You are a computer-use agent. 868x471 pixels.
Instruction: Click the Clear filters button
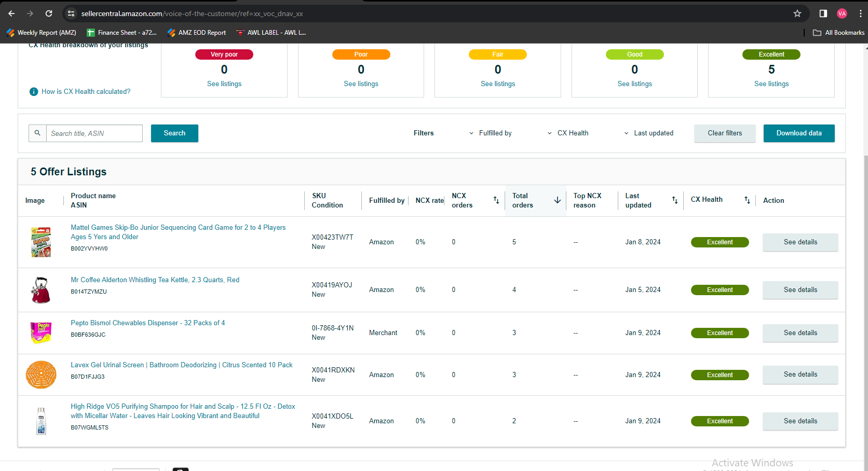click(725, 133)
